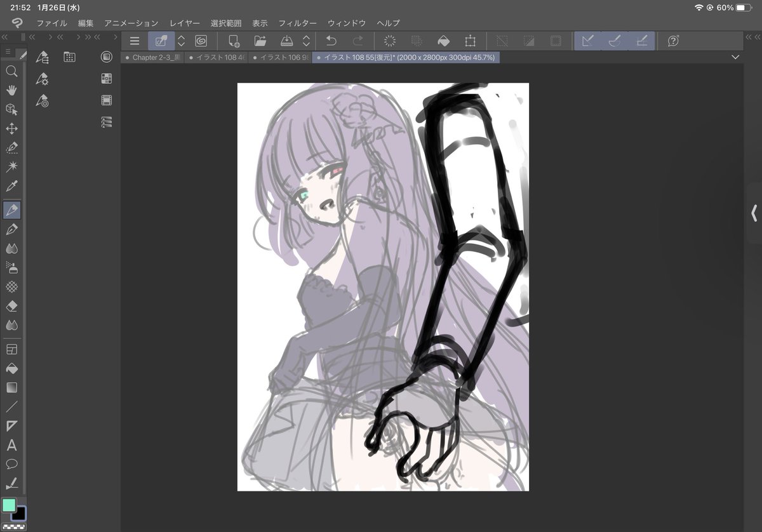Select the Auto select magic wand tool
The height and width of the screenshot is (532, 762).
click(11, 167)
